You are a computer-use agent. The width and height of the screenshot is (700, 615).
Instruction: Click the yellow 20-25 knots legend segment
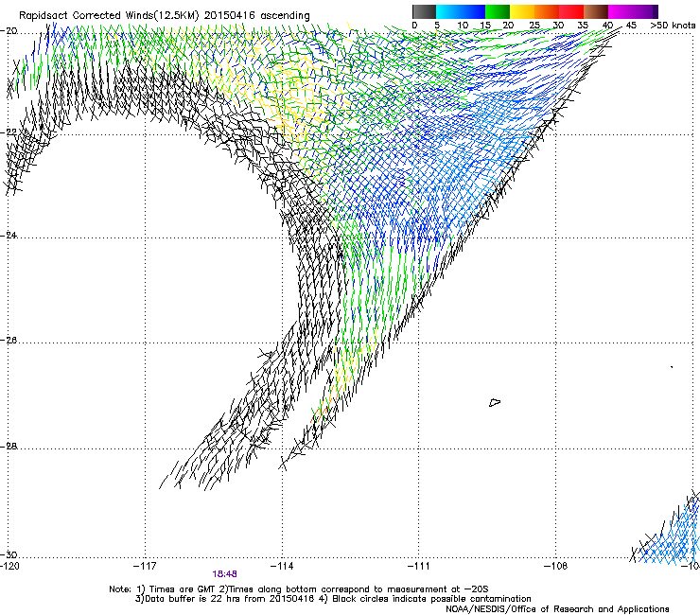tap(522, 11)
